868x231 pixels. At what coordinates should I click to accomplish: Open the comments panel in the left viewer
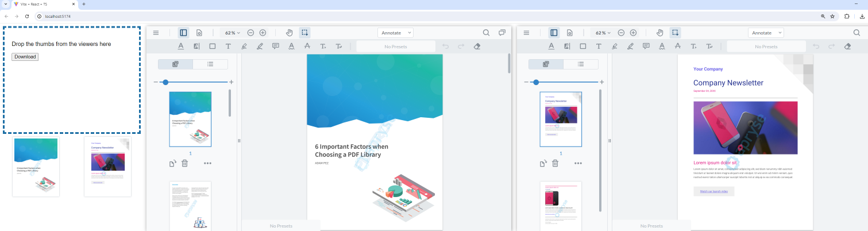[x=502, y=33]
